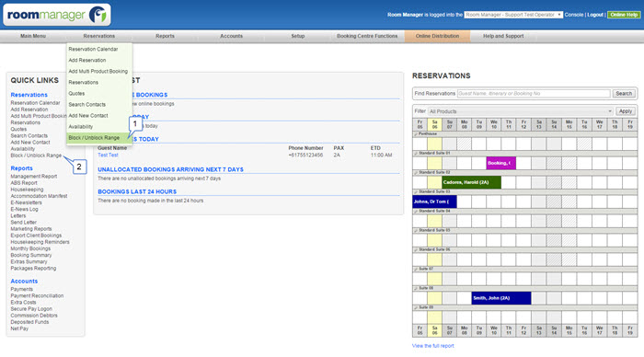Screen dimensions: 644x357
Task: Open the Online Help button
Action: [624, 15]
